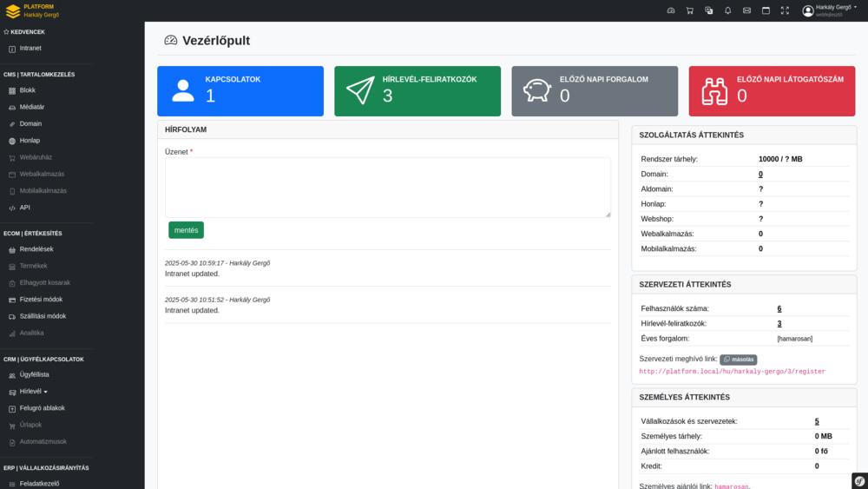
Task: Click the PLATFORM logo icon
Action: (12, 10)
